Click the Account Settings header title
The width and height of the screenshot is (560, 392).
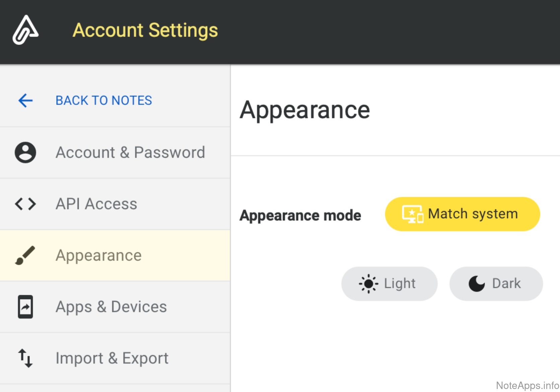[145, 30]
